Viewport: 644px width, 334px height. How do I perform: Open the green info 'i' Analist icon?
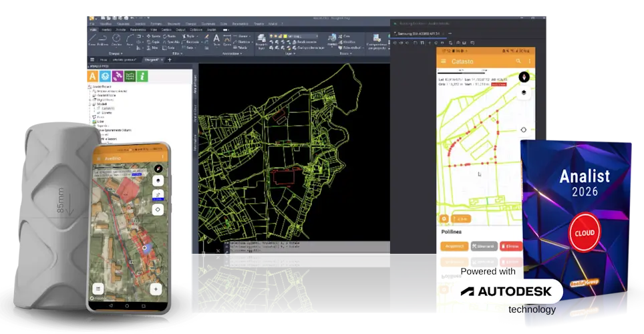click(x=142, y=76)
